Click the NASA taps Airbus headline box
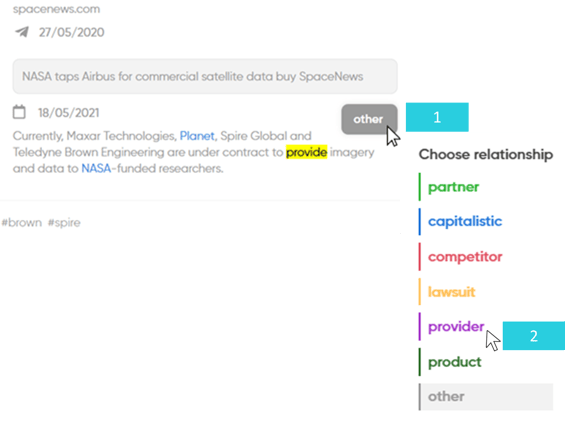565x421 pixels. click(205, 76)
